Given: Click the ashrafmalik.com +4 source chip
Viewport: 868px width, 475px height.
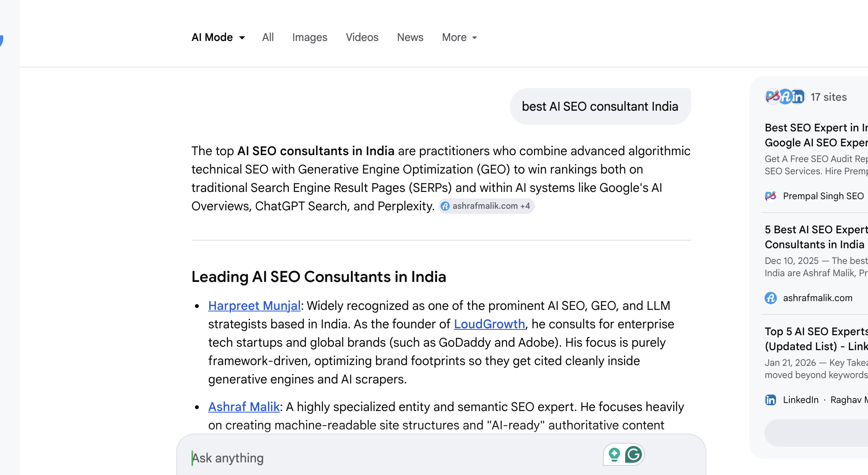Looking at the screenshot, I should [x=486, y=206].
